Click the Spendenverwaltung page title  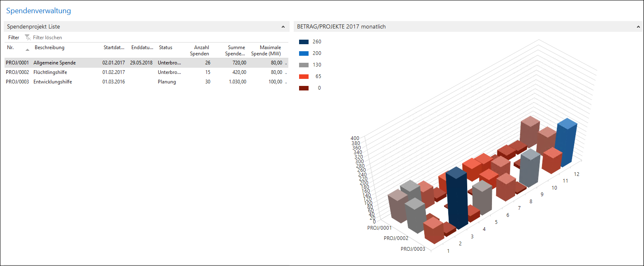38,11
